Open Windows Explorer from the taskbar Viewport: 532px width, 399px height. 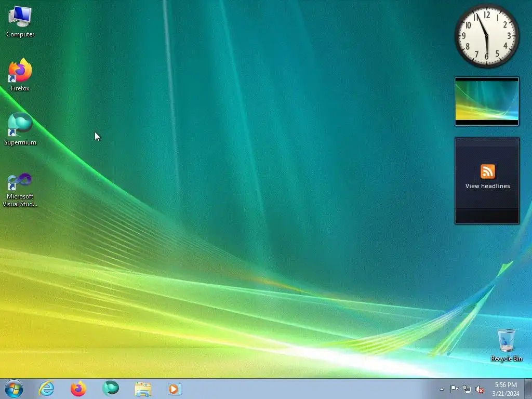pyautogui.click(x=143, y=389)
